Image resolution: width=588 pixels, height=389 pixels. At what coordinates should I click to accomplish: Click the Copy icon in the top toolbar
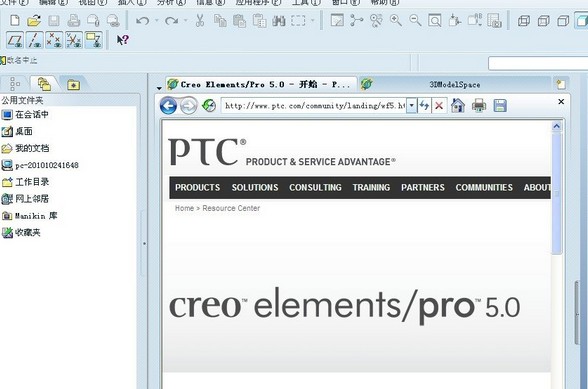[220, 20]
